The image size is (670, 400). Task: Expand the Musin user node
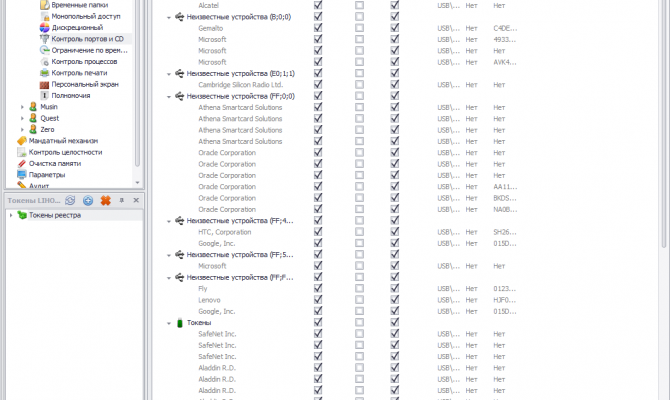(22, 107)
